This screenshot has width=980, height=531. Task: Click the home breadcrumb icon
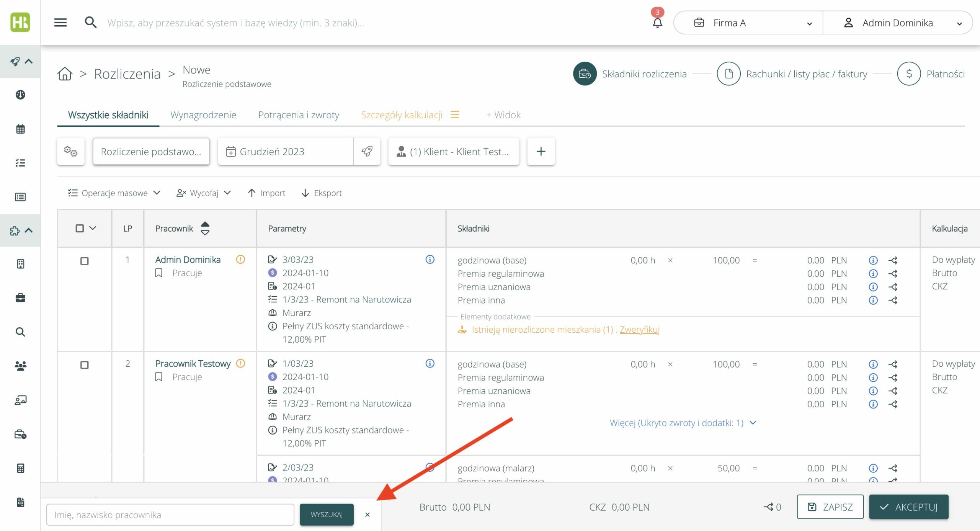(x=65, y=74)
